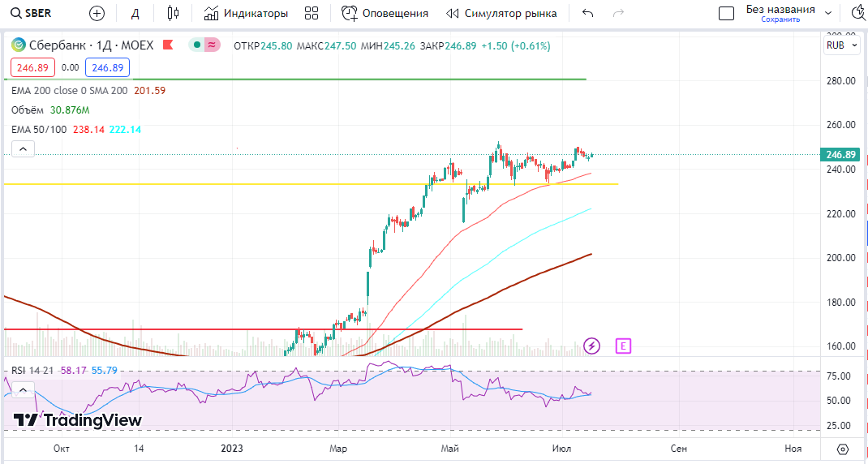Image resolution: width=868 pixels, height=464 pixels.
Task: Toggle the pink approximate data indicator
Action: tap(212, 45)
